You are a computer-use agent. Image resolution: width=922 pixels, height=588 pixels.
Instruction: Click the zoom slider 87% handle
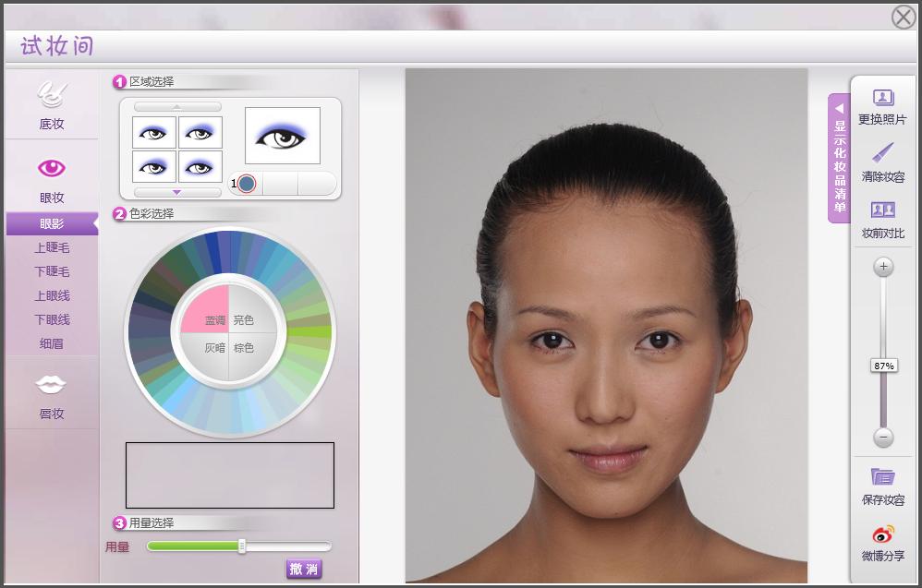coord(883,366)
